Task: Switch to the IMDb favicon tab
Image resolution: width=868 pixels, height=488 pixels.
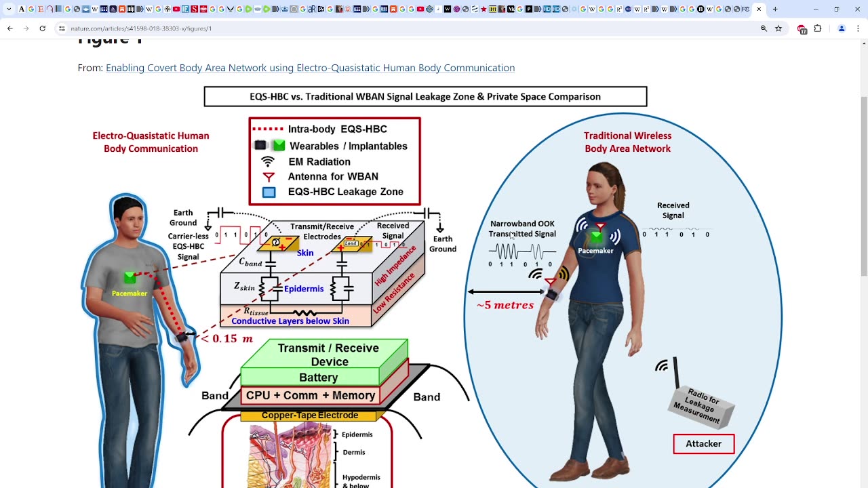Action: pyautogui.click(x=493, y=9)
